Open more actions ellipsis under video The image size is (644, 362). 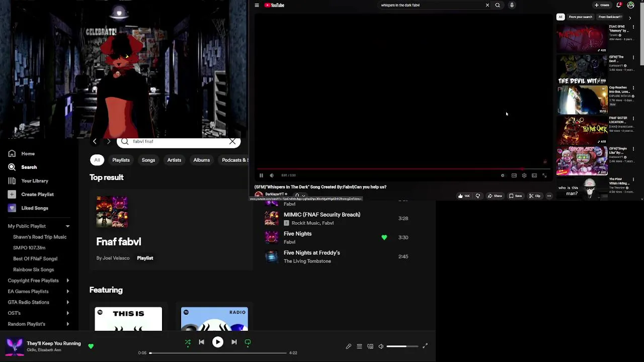point(549,196)
